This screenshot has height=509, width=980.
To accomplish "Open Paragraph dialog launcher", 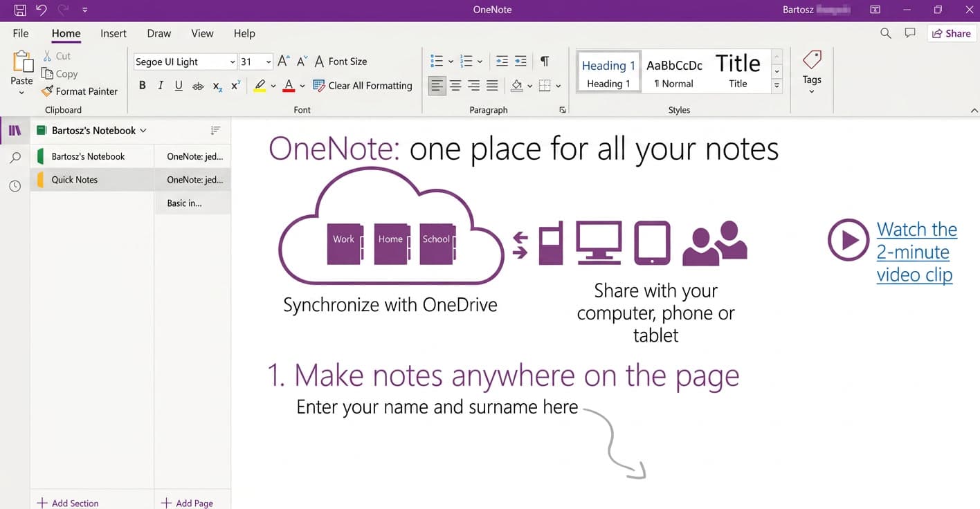I will pyautogui.click(x=563, y=110).
